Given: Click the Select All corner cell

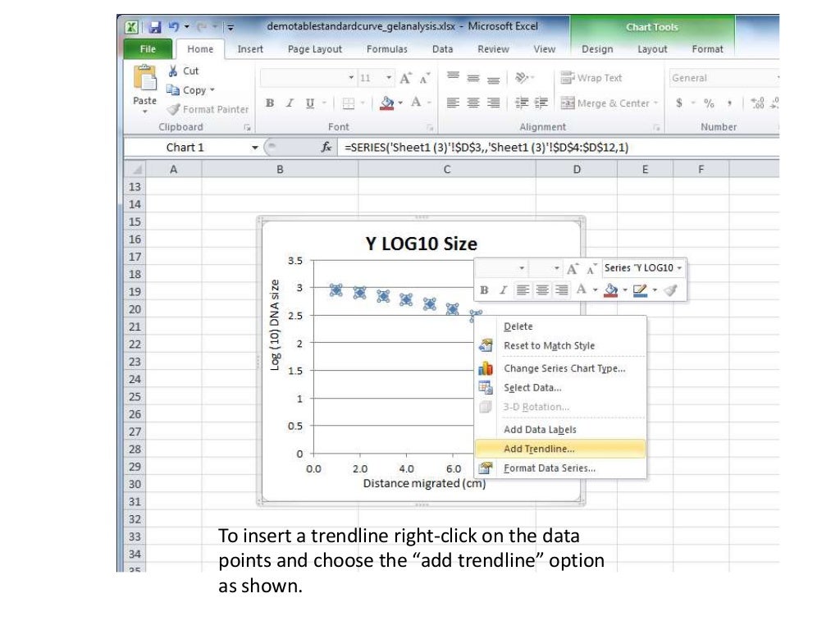Looking at the screenshot, I should [135, 169].
